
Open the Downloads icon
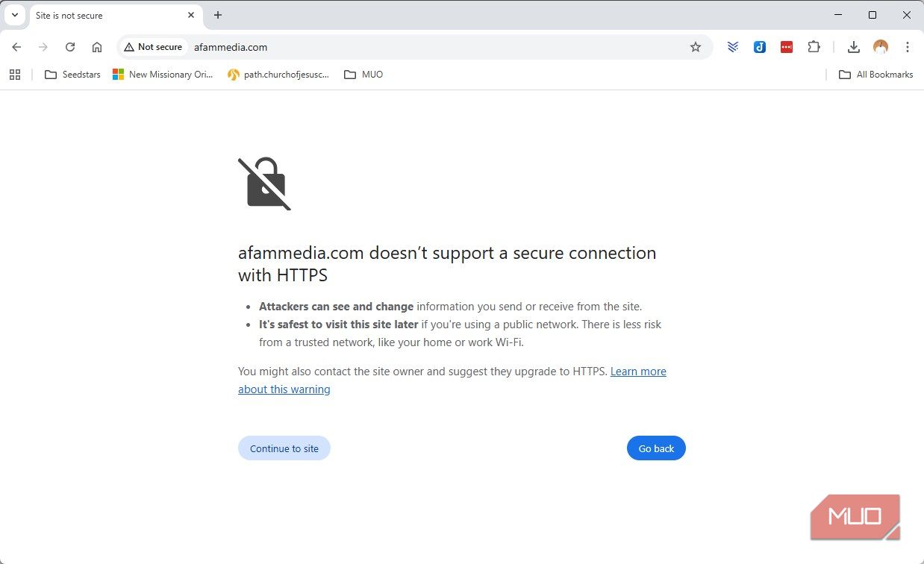[x=854, y=47]
